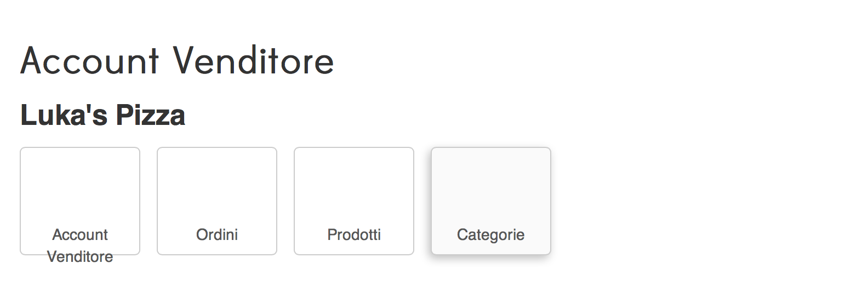Image resolution: width=868 pixels, height=286 pixels.
Task: Open the Account Venditore tile
Action: [x=80, y=201]
